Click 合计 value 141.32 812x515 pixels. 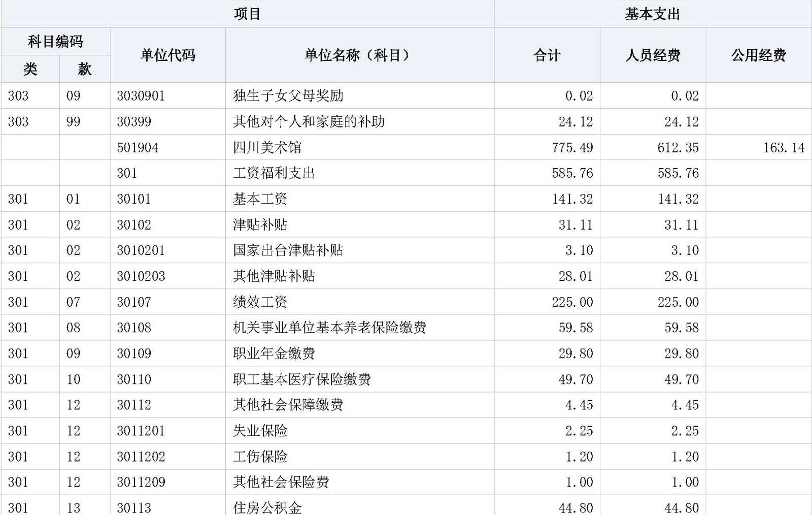[x=572, y=199]
